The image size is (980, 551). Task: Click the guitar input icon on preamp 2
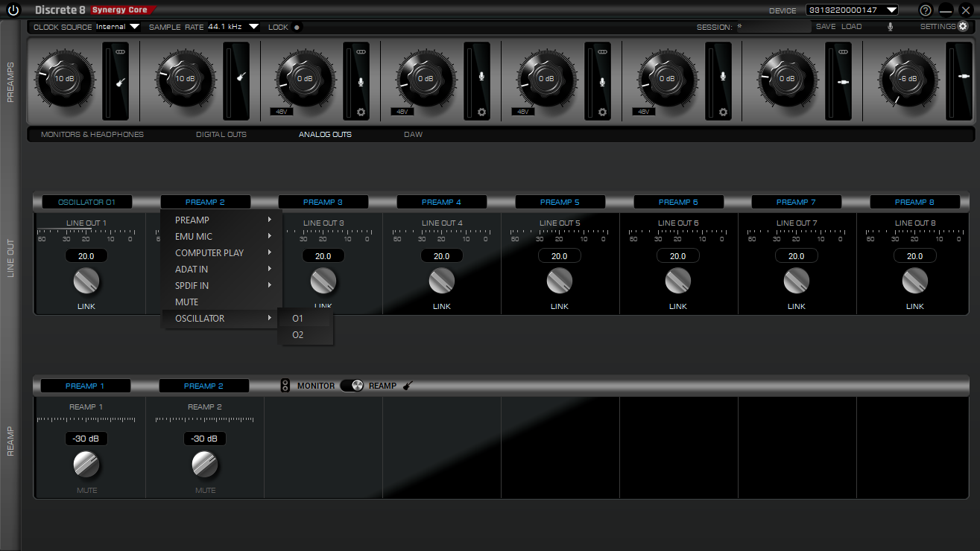[x=241, y=77]
